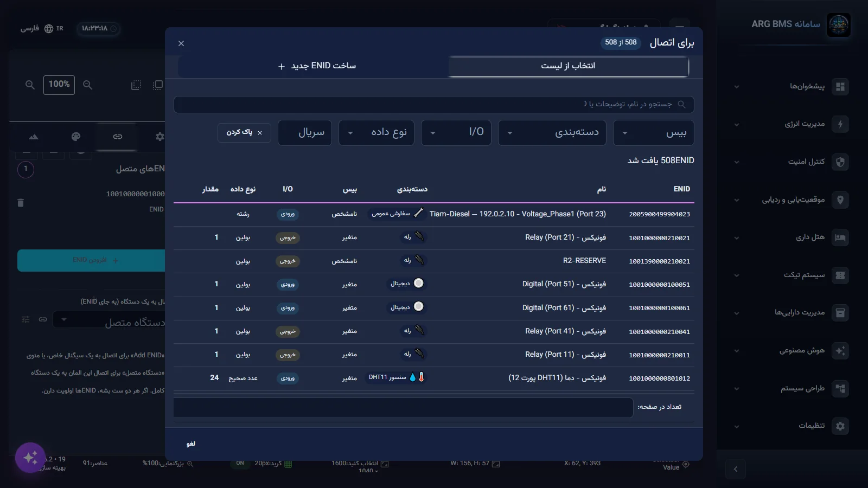
Task: Switch to انتخاب از لیست tab
Action: point(568,66)
